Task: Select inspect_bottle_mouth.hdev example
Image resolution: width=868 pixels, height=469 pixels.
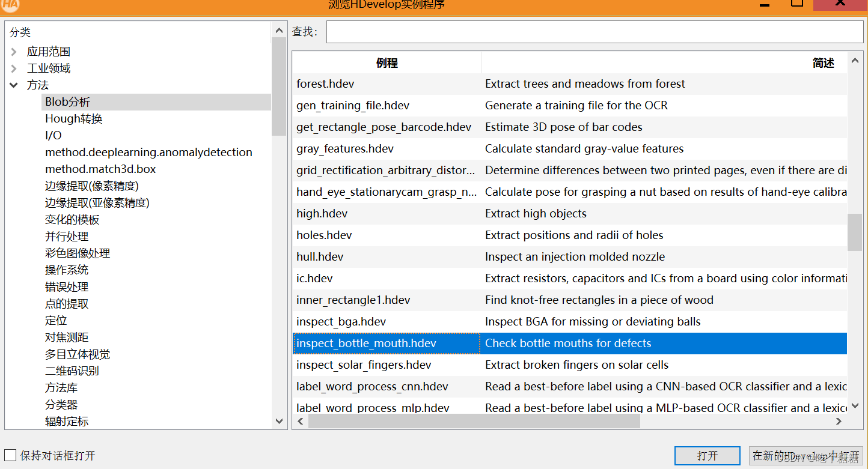Action: (366, 343)
